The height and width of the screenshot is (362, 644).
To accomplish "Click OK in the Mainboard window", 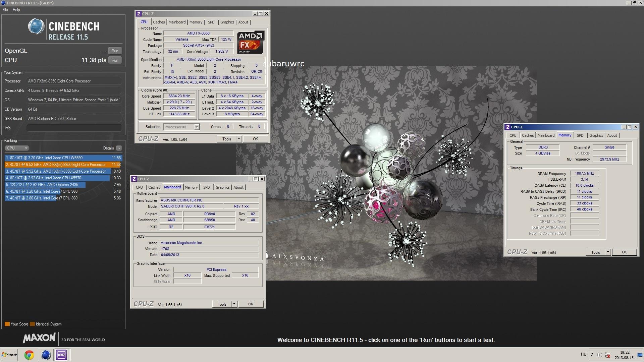I will (x=251, y=304).
